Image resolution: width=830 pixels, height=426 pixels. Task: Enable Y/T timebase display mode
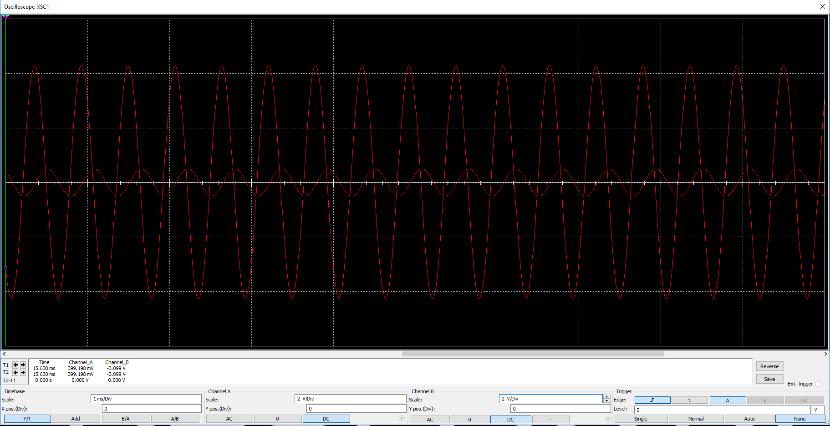click(26, 419)
